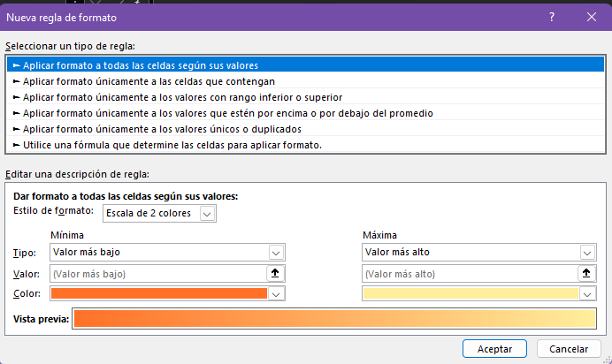Choose rule for valores por encima o debajo del promedio
Viewport: 612px width, 364px height.
(305, 113)
